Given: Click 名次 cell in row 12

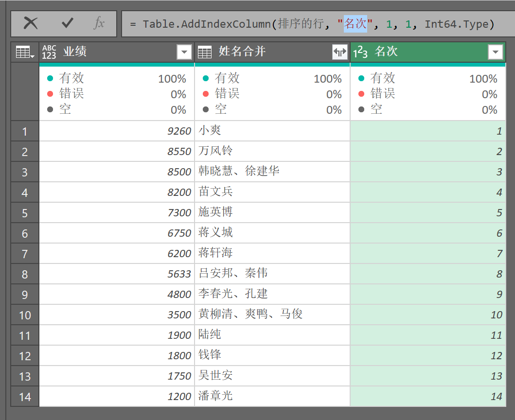Looking at the screenshot, I should tap(428, 356).
